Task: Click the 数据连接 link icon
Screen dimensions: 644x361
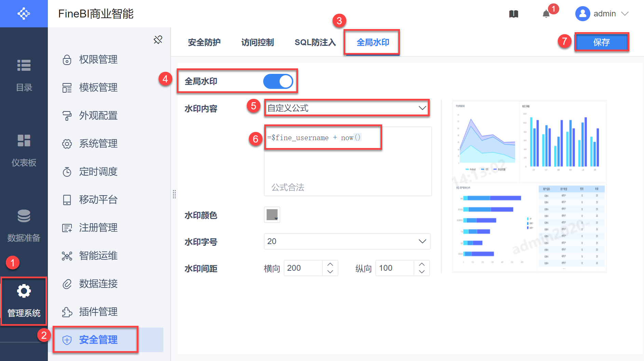Action: point(67,284)
